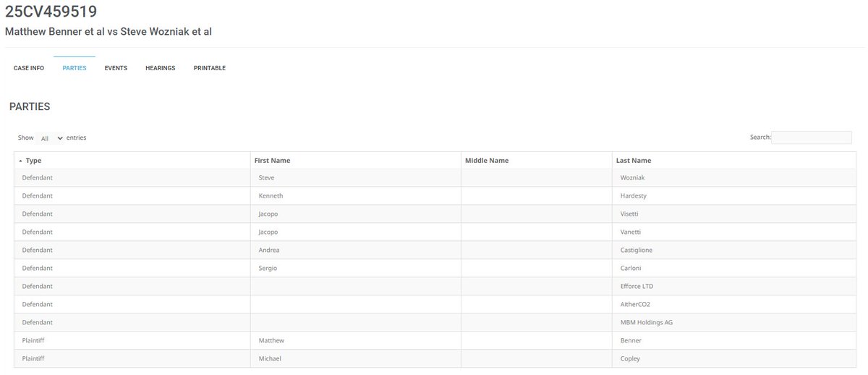Sort by First Name column header
Viewport: 868px width, 375px height.
point(356,161)
